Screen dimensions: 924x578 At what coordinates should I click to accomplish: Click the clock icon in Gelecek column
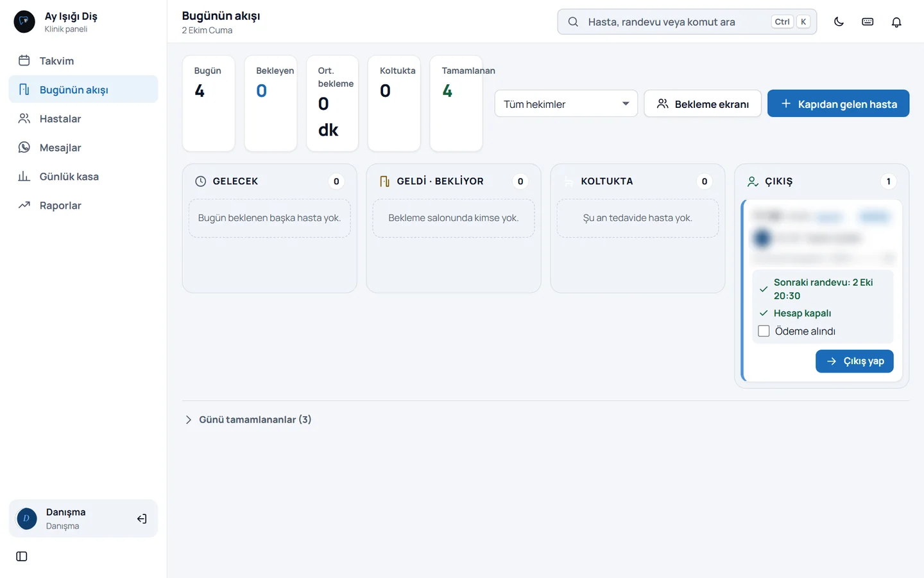coord(201,181)
